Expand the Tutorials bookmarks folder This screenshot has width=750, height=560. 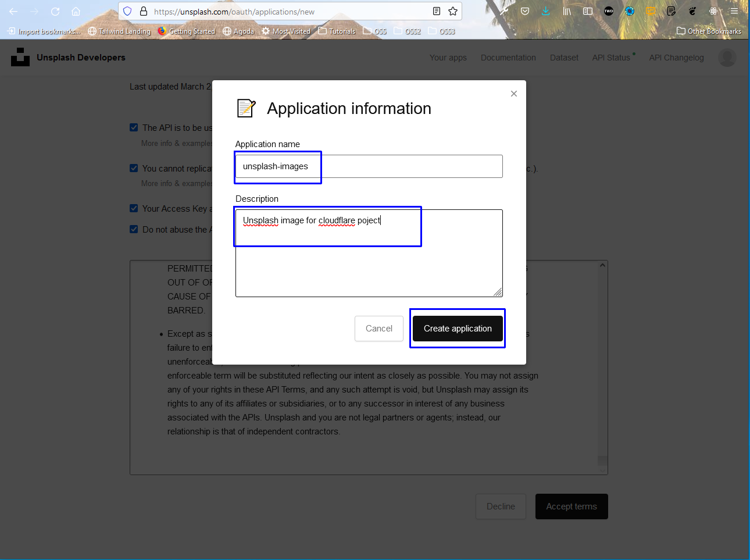(337, 31)
